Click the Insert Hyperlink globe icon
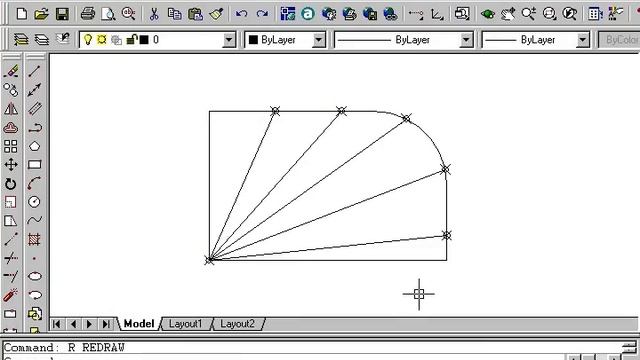Image resolution: width=640 pixels, height=360 pixels. (x=391, y=14)
